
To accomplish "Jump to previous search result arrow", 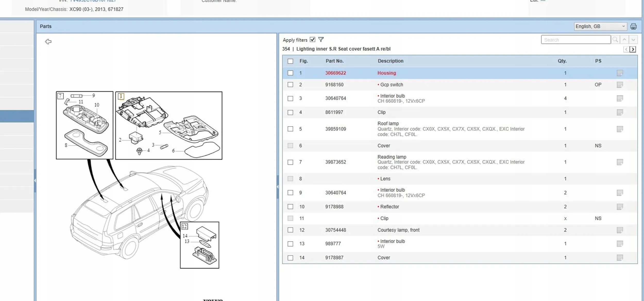I will (x=624, y=40).
